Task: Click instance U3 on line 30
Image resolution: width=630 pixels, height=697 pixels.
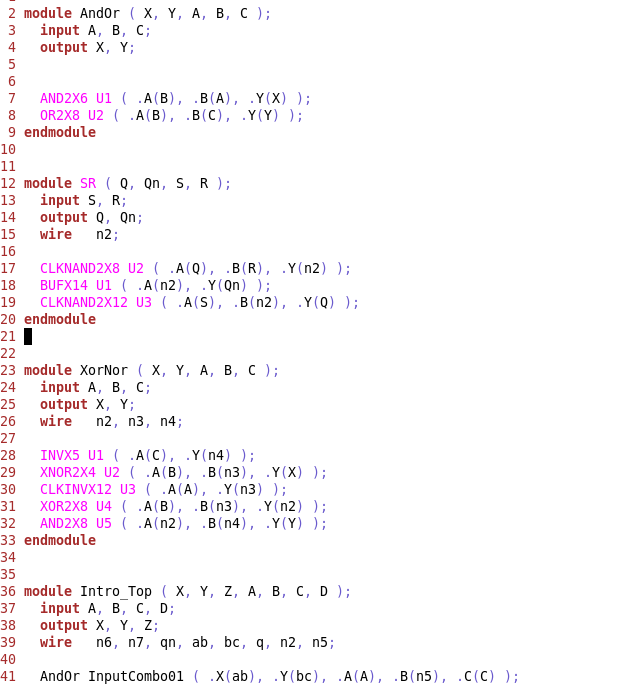Action: (128, 489)
